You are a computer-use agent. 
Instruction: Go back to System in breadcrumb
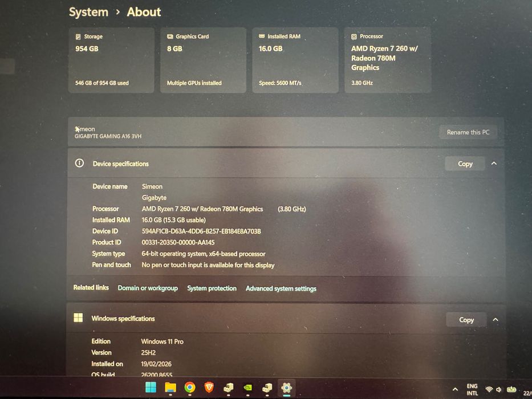88,12
